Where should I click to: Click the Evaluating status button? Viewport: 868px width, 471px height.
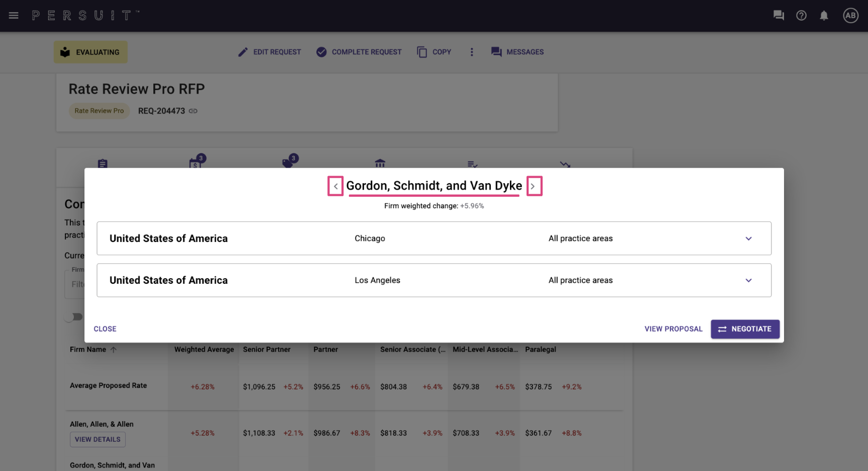(x=91, y=52)
